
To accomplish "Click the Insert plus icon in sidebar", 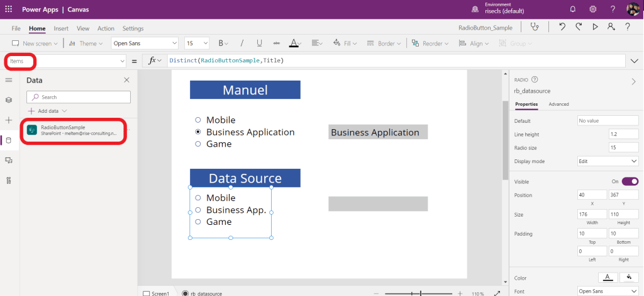I will click(9, 120).
